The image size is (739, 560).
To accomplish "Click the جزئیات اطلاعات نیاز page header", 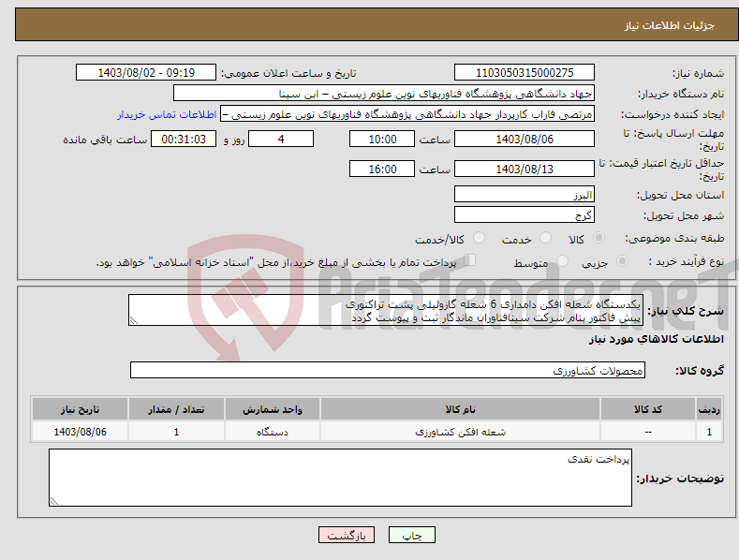I will click(670, 25).
